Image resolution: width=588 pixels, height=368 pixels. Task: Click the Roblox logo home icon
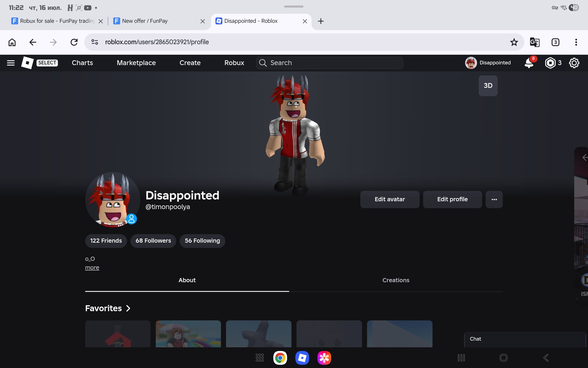pos(27,63)
